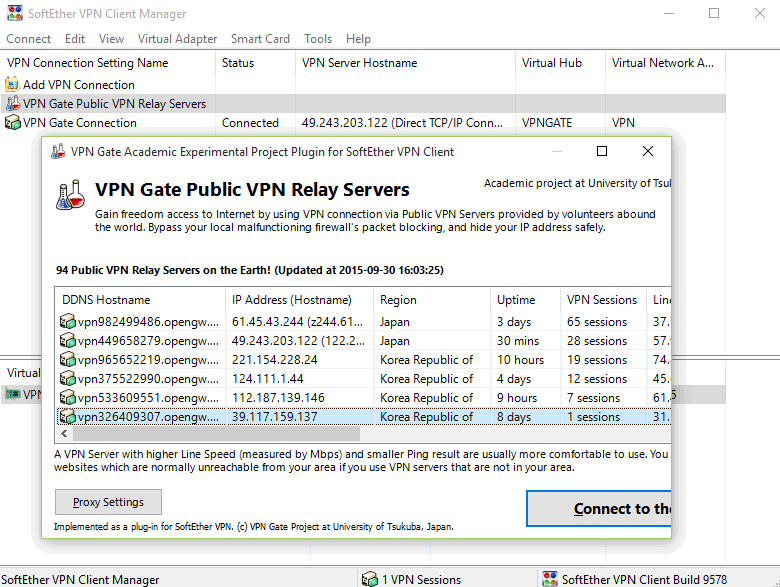Click the Add VPN Connection icon
The width and height of the screenshot is (780, 587).
[x=12, y=84]
